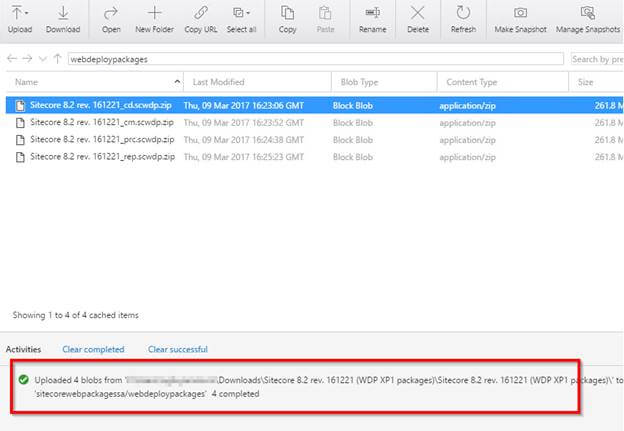Sort by the Size column header
624x431 pixels.
(x=585, y=82)
